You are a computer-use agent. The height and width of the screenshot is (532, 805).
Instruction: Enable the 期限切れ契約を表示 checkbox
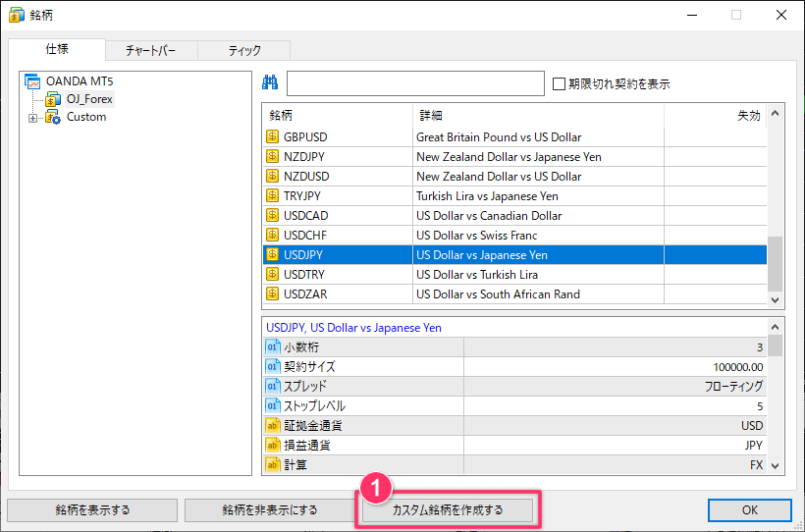[559, 83]
